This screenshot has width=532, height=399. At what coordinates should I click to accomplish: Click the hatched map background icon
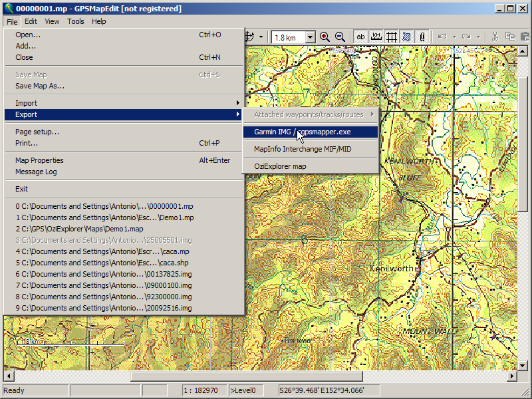coord(406,37)
